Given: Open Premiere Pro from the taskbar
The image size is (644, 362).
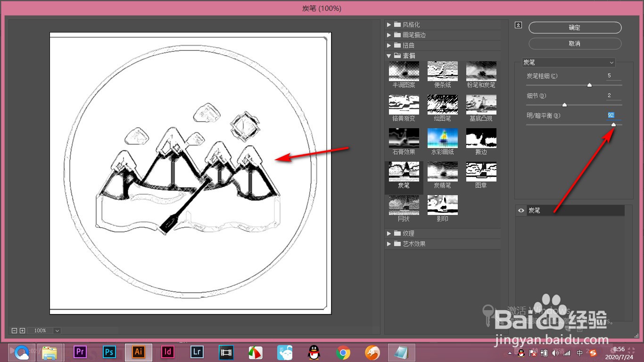Looking at the screenshot, I should pyautogui.click(x=80, y=352).
